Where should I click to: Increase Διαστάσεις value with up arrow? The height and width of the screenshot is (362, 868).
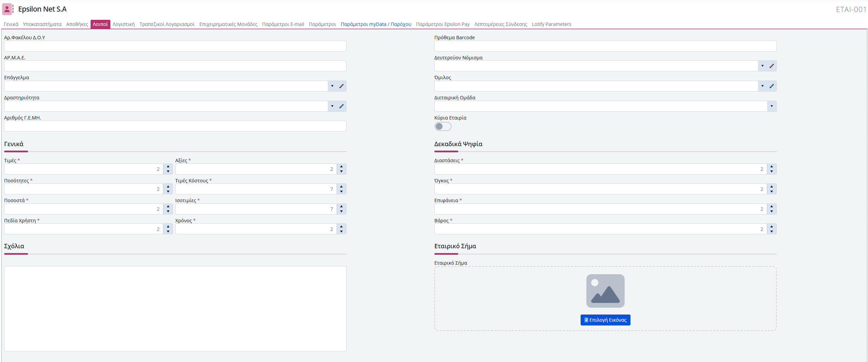[772, 167]
